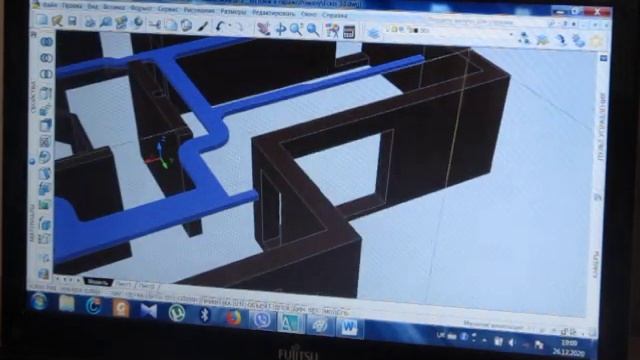
Task: Open the Правка menu
Action: pos(72,6)
